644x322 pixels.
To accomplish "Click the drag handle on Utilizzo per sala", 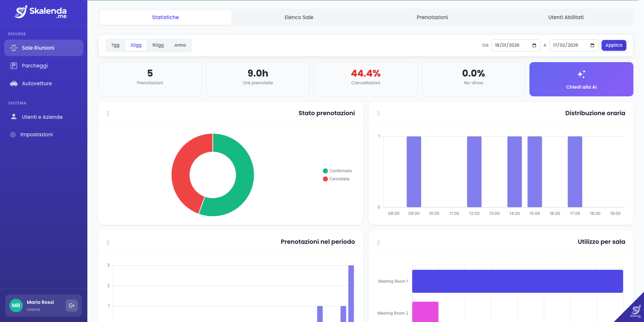I will coord(378,242).
